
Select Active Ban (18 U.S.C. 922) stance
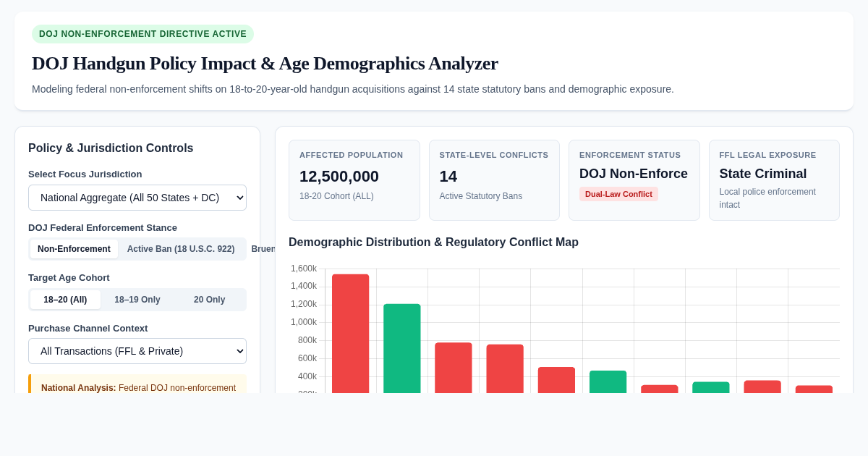[181, 249]
